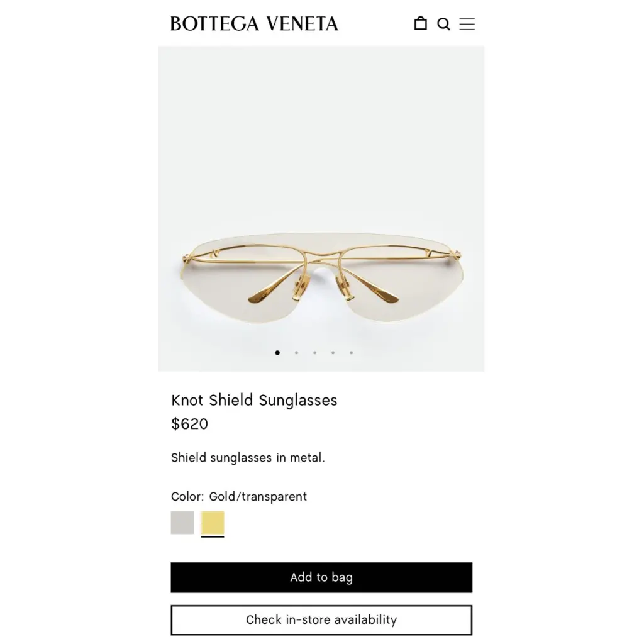Image resolution: width=644 pixels, height=644 pixels.
Task: Jump to the third carousel dot
Action: (x=314, y=352)
